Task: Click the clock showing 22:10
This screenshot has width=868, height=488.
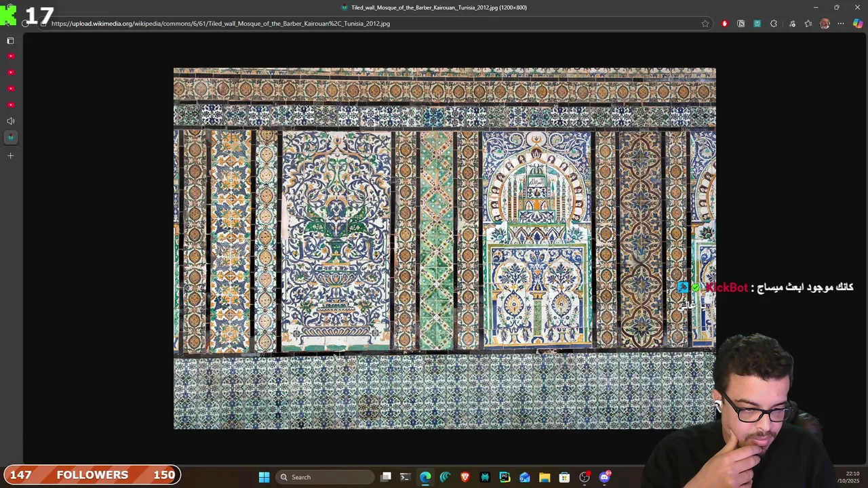Action: point(853,473)
